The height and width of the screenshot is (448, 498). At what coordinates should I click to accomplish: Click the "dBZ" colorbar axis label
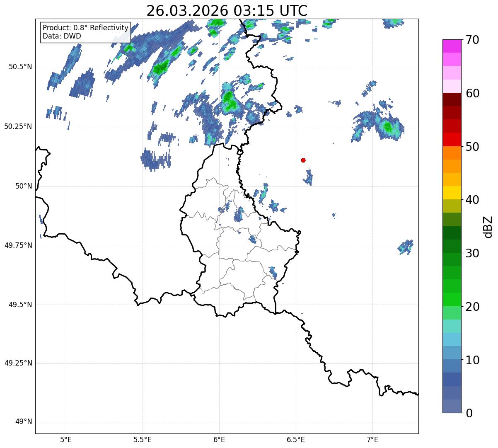488,226
